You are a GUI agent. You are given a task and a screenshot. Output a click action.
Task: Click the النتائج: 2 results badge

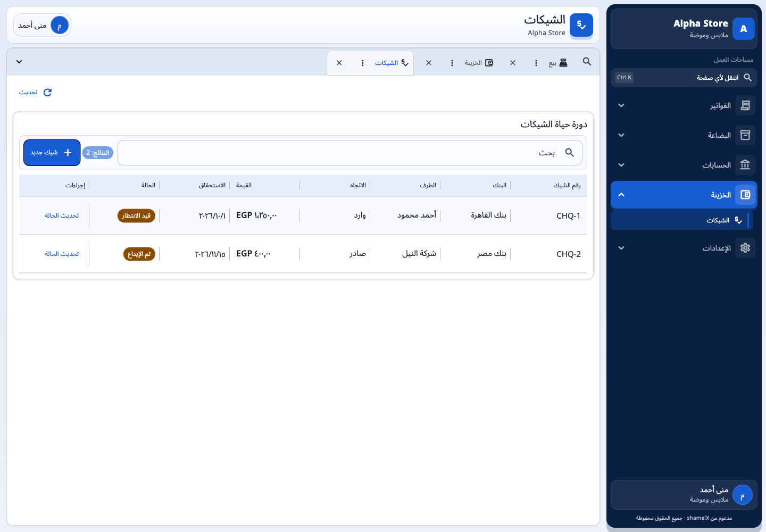click(98, 153)
